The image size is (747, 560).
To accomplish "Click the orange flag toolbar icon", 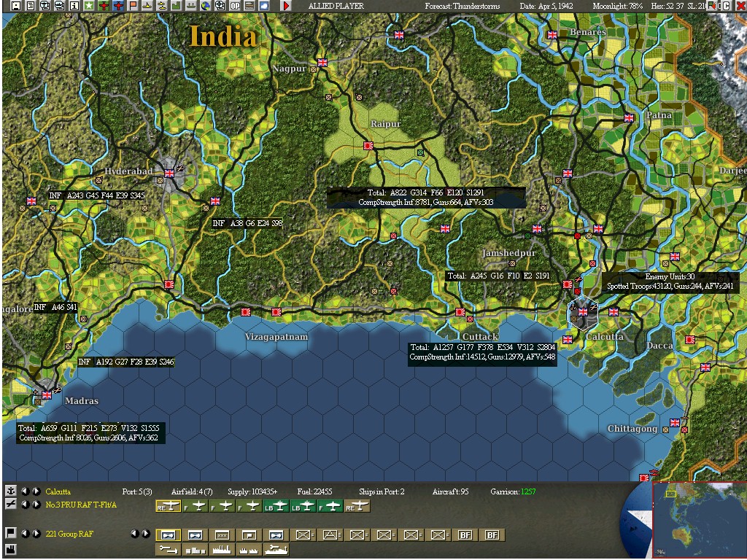I will coord(133,6).
